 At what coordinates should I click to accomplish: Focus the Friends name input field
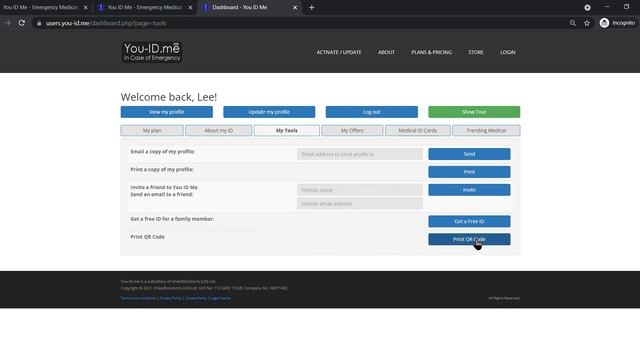(x=360, y=190)
